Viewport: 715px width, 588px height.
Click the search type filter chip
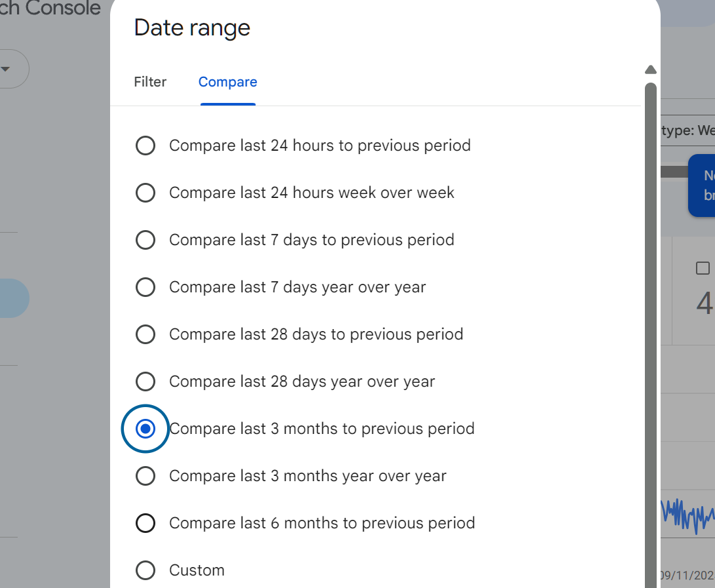(687, 130)
